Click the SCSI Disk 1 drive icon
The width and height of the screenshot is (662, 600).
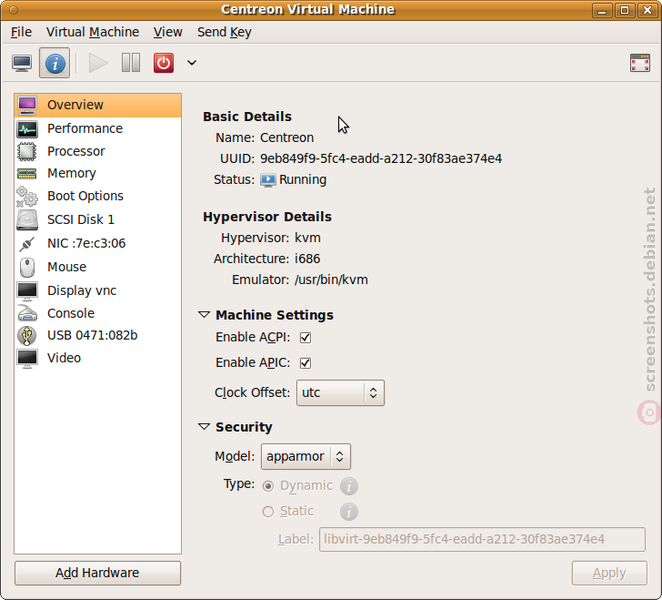[x=27, y=220]
